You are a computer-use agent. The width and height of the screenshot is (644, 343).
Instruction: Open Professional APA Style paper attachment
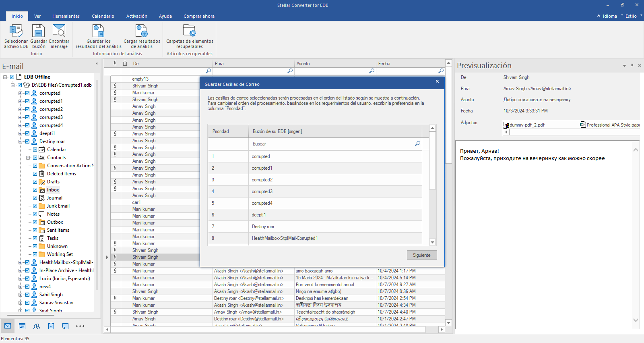point(610,125)
